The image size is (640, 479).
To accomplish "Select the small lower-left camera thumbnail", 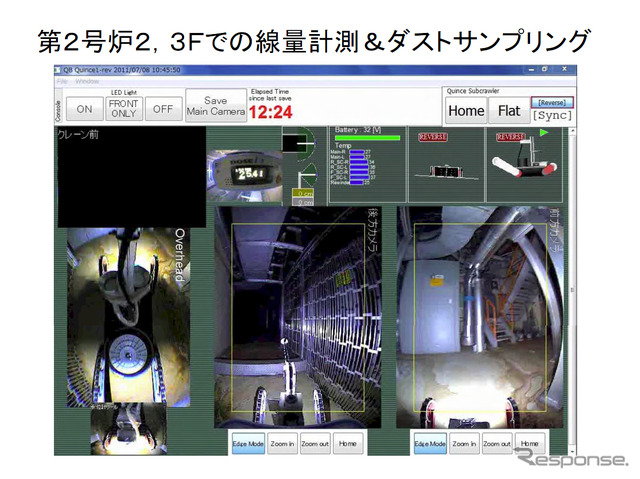I will (x=129, y=428).
